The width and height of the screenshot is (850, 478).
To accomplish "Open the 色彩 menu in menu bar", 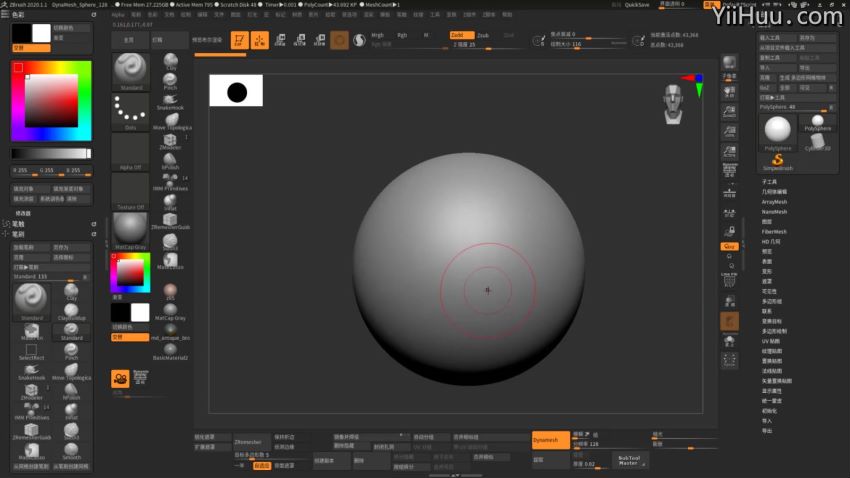I will [x=153, y=15].
